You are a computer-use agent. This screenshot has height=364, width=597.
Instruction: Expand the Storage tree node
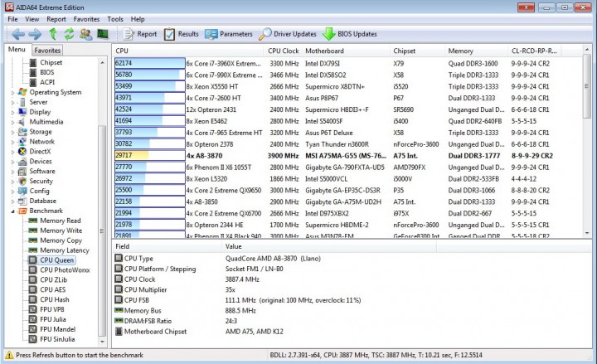tap(13, 132)
